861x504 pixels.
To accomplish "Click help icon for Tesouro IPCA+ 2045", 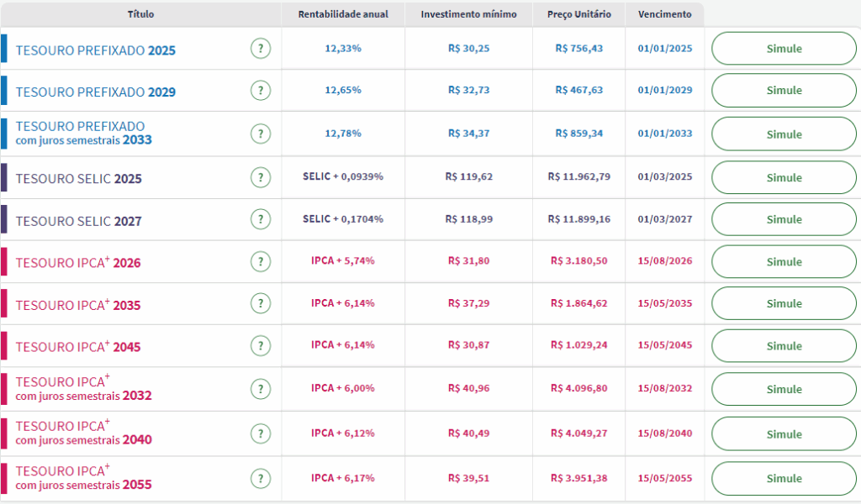I will click(261, 345).
